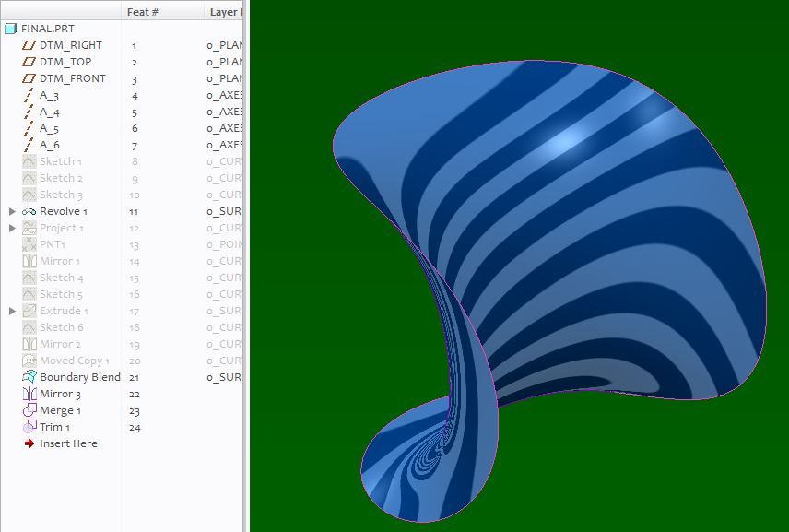The width and height of the screenshot is (789, 532).
Task: Click the Sketch 1 feature icon
Action: tap(29, 161)
